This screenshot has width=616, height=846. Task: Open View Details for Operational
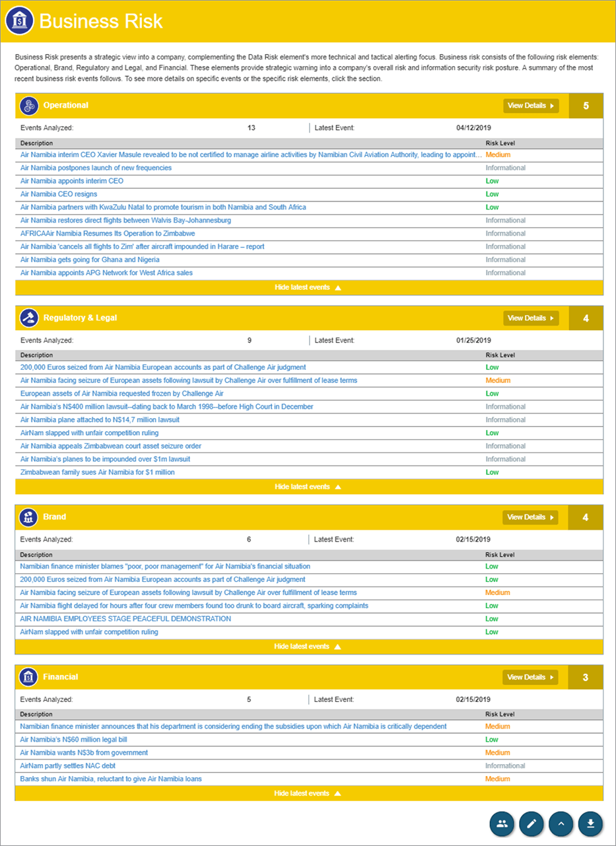coord(531,106)
